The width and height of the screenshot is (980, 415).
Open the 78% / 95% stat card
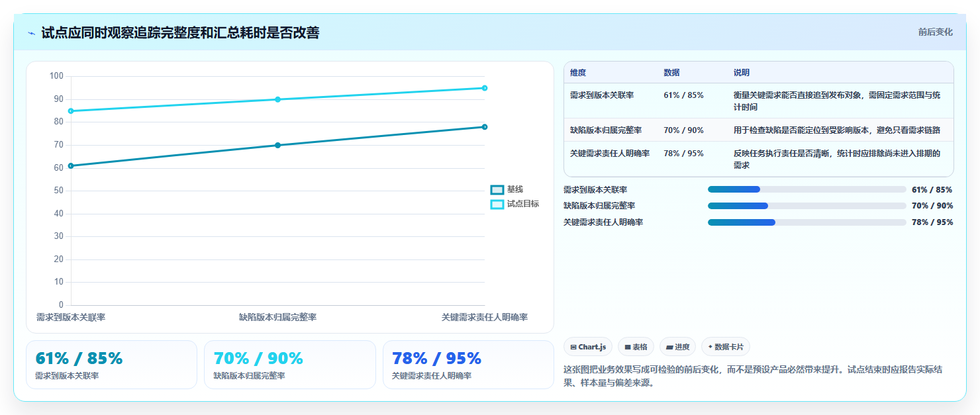click(x=468, y=365)
